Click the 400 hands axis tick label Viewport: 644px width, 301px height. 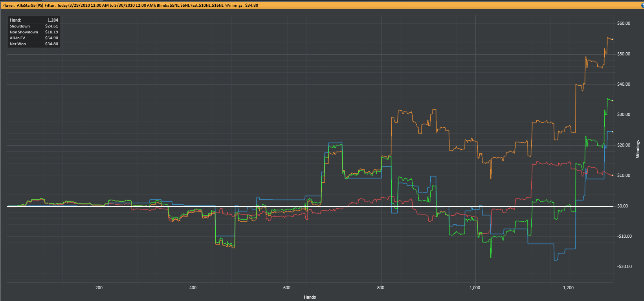pyautogui.click(x=193, y=288)
